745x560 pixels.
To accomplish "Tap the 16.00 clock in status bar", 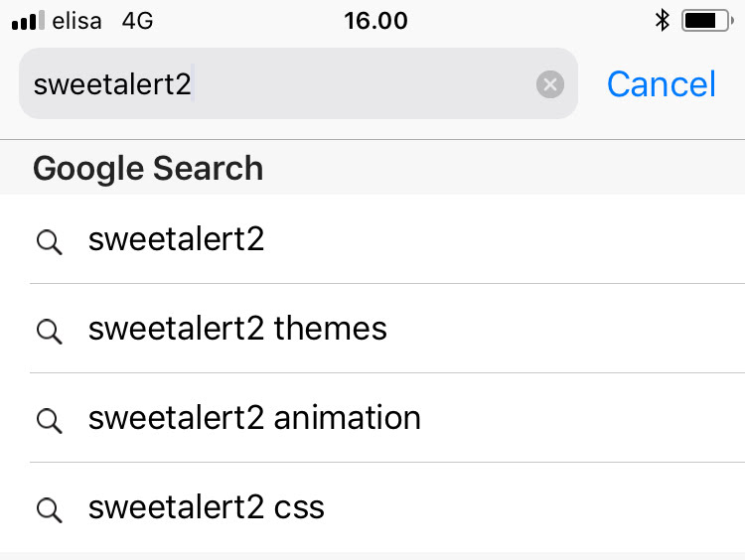I will [x=375, y=20].
